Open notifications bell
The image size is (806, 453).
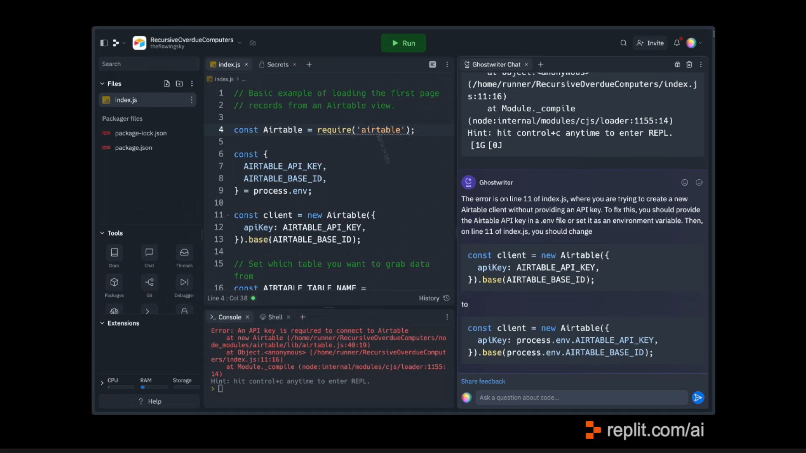coord(677,43)
